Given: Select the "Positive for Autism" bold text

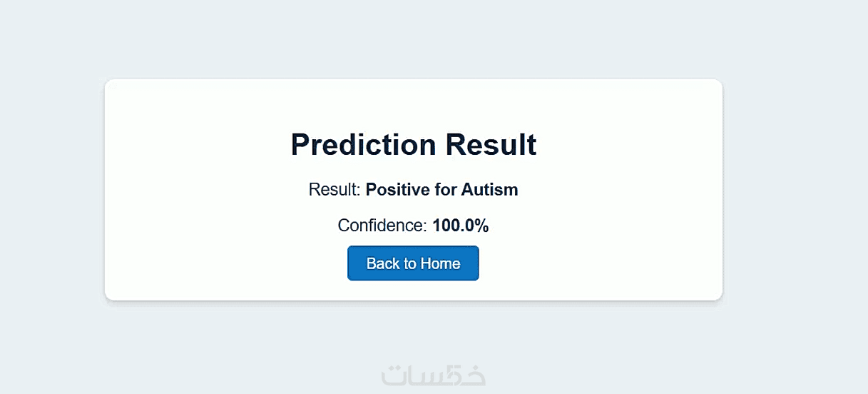Looking at the screenshot, I should click(x=441, y=190).
